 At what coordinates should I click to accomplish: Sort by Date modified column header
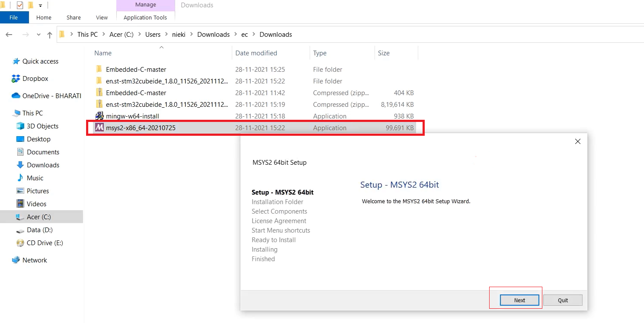click(271, 53)
